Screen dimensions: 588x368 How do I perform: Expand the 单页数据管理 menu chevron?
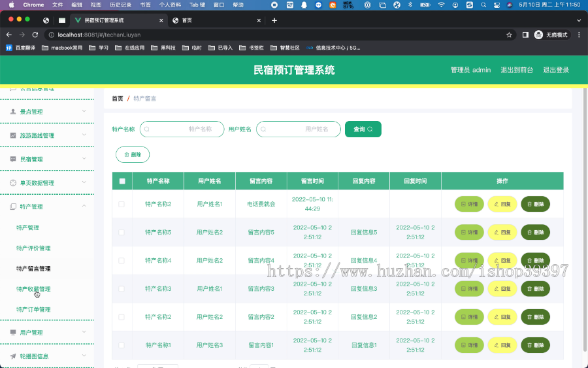(84, 182)
